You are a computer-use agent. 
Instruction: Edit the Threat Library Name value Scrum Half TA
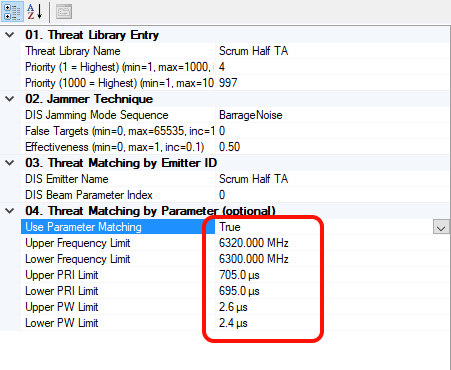point(254,51)
